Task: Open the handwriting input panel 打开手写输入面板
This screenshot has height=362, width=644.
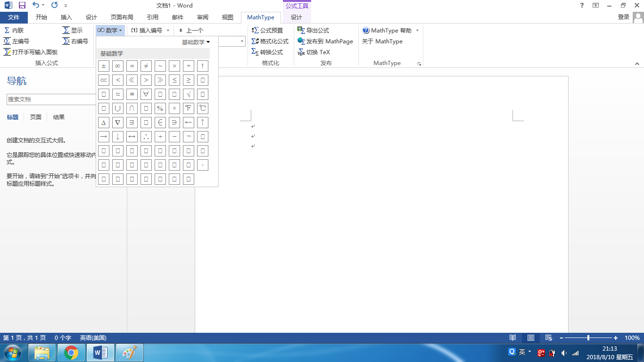Action: click(x=31, y=52)
